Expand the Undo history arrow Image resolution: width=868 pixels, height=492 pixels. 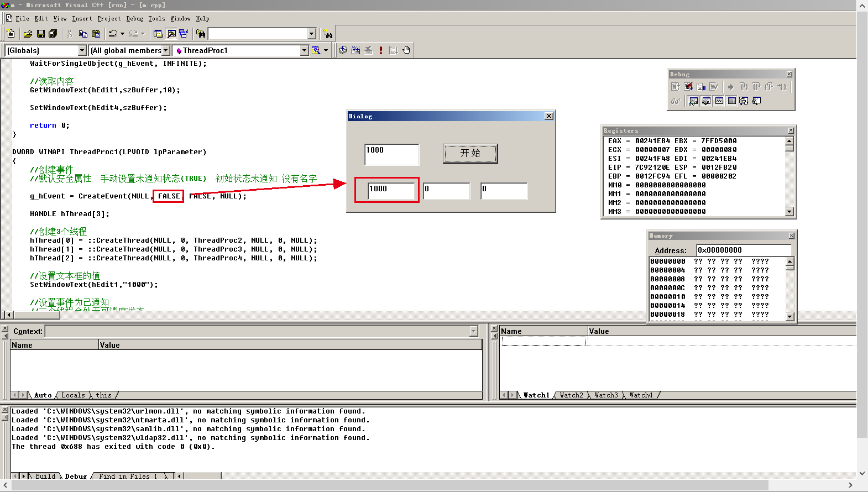(122, 34)
